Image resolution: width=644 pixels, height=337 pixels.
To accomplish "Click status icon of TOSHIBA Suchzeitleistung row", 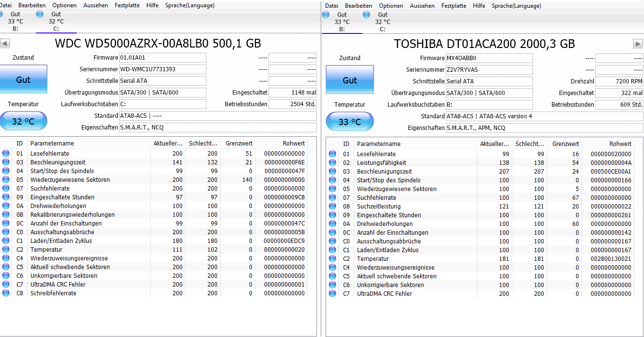I will [x=332, y=206].
